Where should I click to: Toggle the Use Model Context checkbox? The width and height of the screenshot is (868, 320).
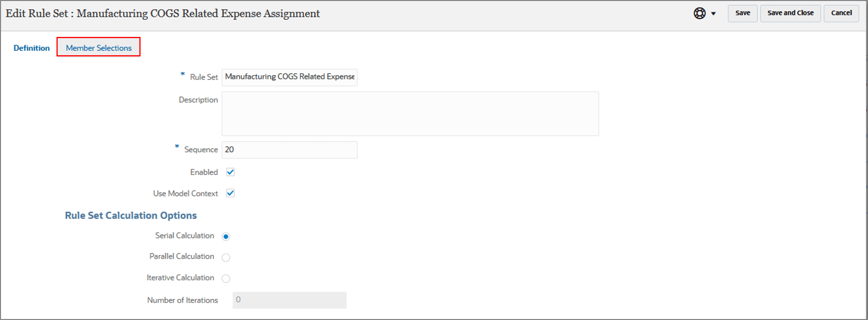click(230, 194)
